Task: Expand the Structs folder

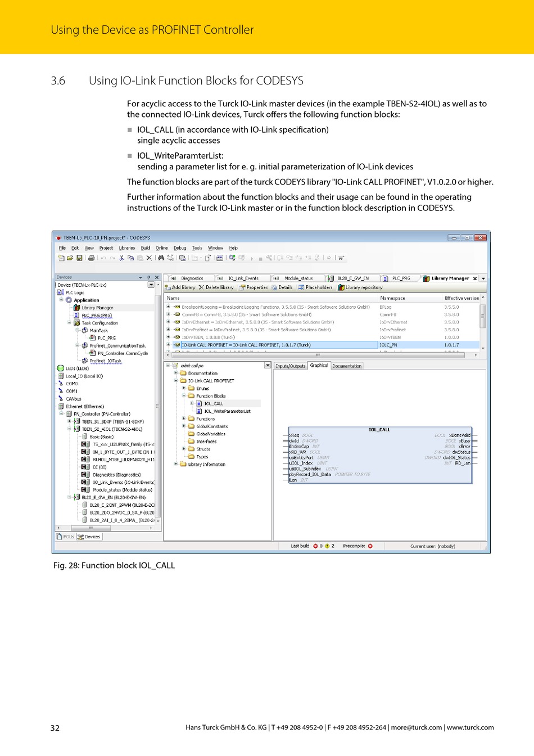Action: [184, 449]
